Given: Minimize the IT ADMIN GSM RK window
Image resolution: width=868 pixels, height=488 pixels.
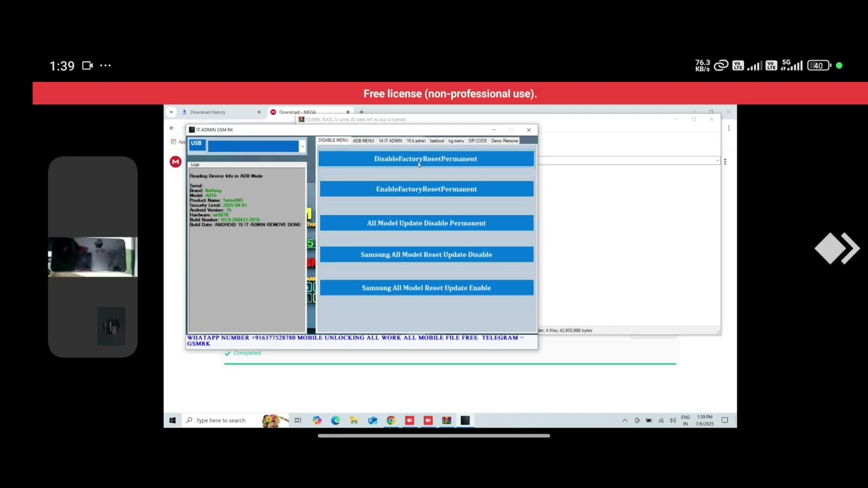Looking at the screenshot, I should click(494, 129).
